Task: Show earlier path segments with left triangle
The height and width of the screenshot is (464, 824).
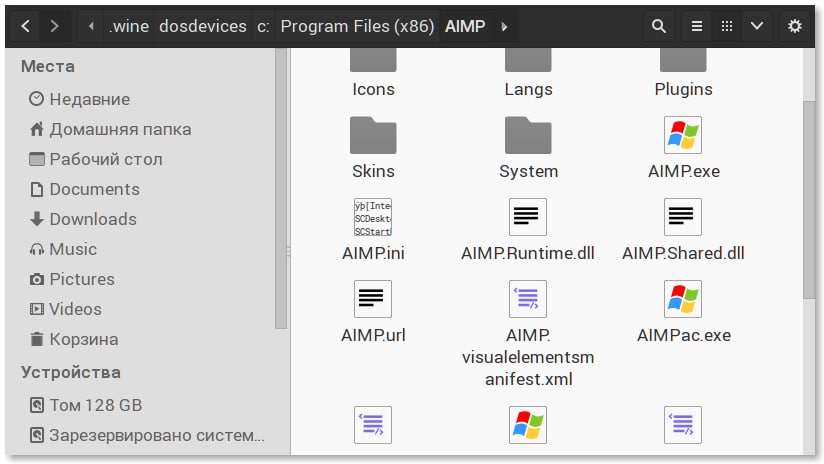Action: 91,26
